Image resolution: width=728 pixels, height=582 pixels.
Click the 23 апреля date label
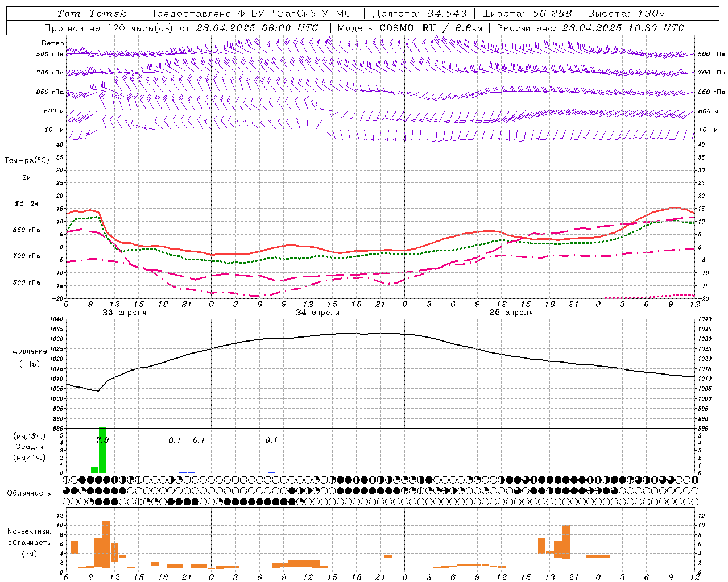[124, 313]
